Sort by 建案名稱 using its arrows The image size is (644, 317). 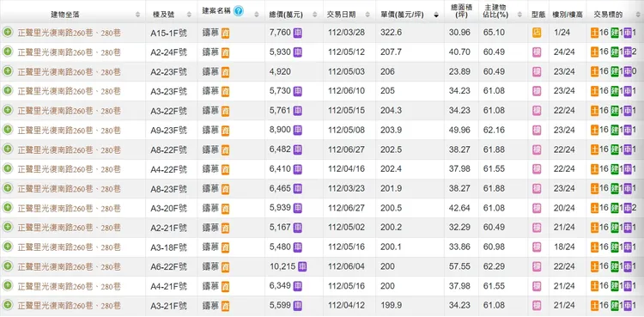[x=256, y=15]
